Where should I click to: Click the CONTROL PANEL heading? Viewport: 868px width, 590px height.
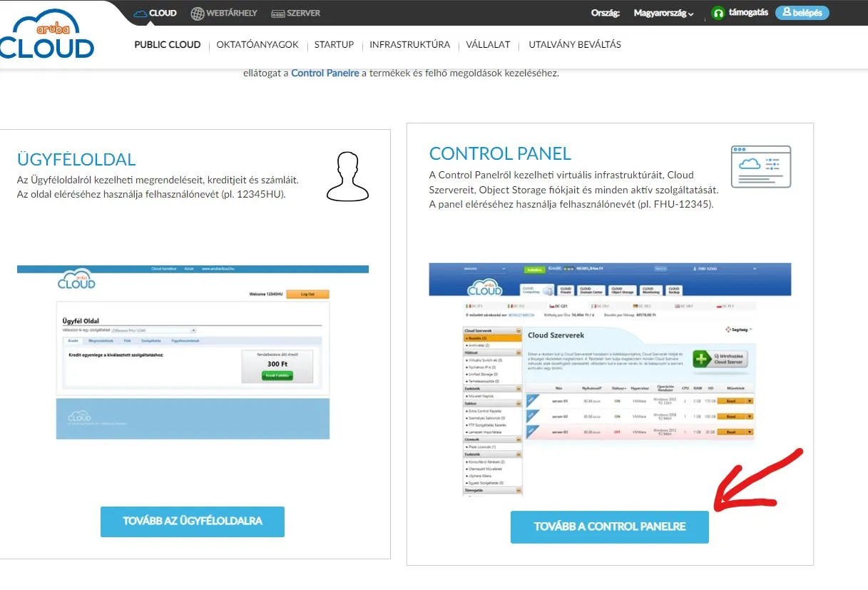click(x=500, y=153)
